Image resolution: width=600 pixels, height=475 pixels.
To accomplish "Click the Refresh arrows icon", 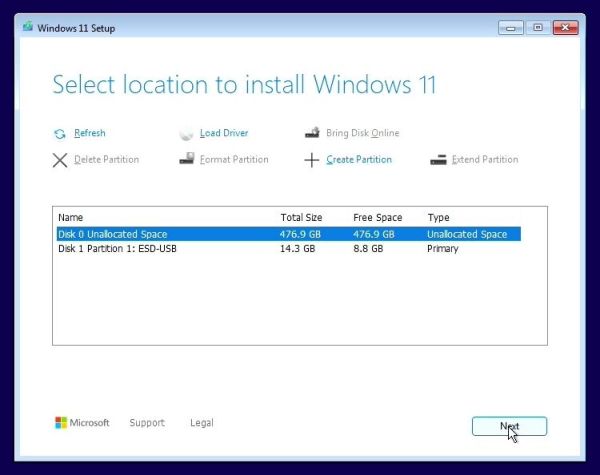I will (60, 134).
